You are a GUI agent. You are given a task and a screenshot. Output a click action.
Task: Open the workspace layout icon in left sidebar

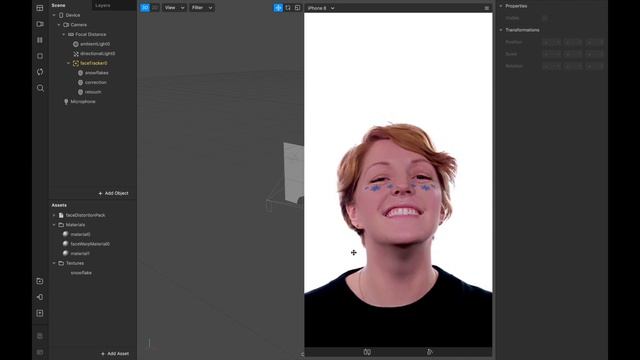tap(40, 8)
